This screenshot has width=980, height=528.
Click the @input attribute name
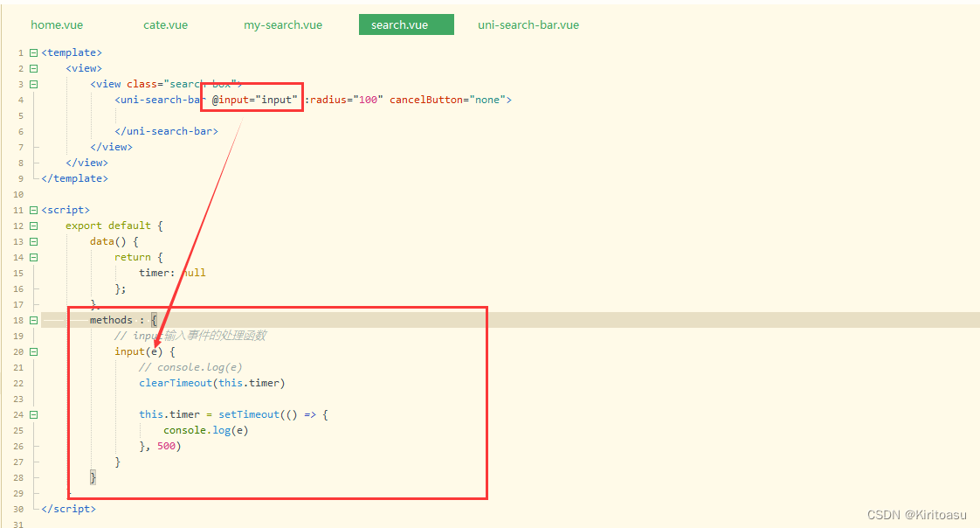click(x=231, y=100)
